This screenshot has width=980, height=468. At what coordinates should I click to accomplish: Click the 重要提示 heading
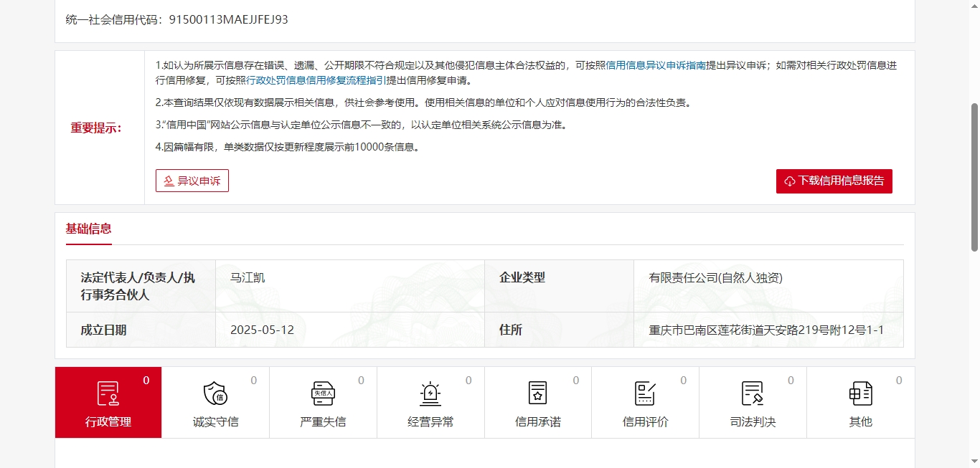(96, 128)
